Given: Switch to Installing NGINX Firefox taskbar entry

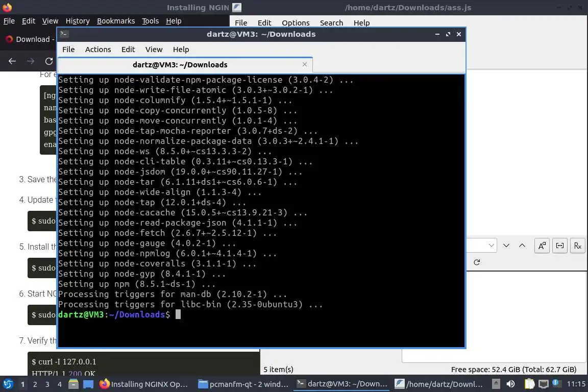Looking at the screenshot, I should 144,384.
